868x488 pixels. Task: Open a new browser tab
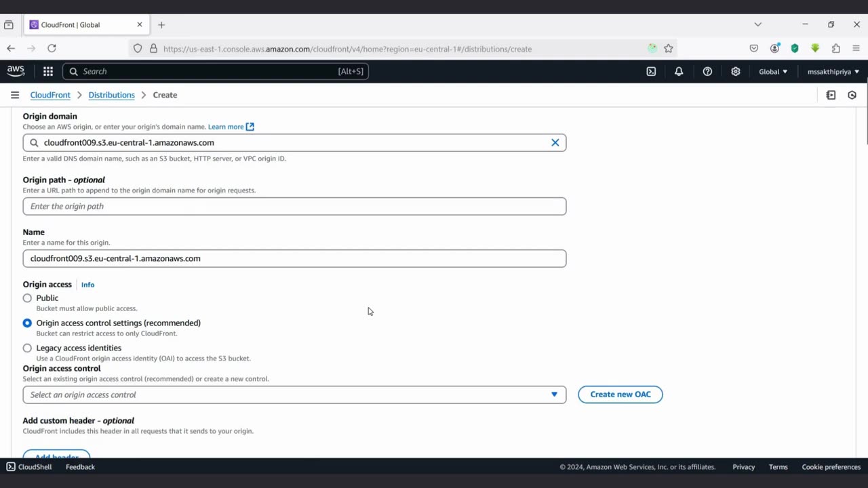pyautogui.click(x=161, y=24)
